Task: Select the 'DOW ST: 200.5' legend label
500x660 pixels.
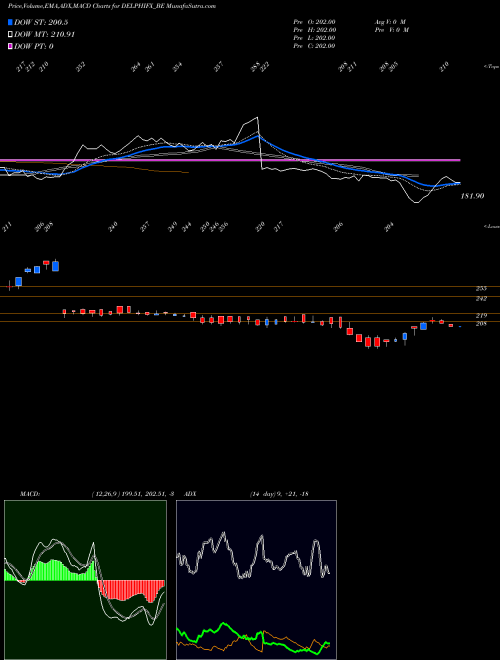Action: click(41, 22)
